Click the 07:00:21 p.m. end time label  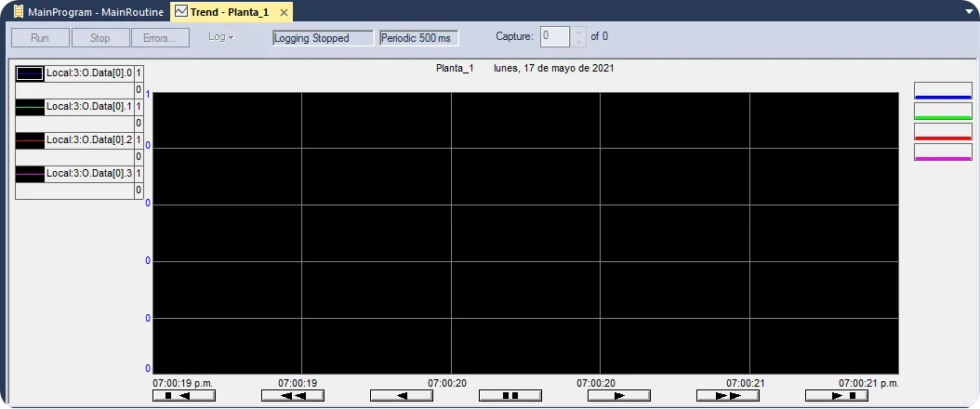(x=868, y=382)
